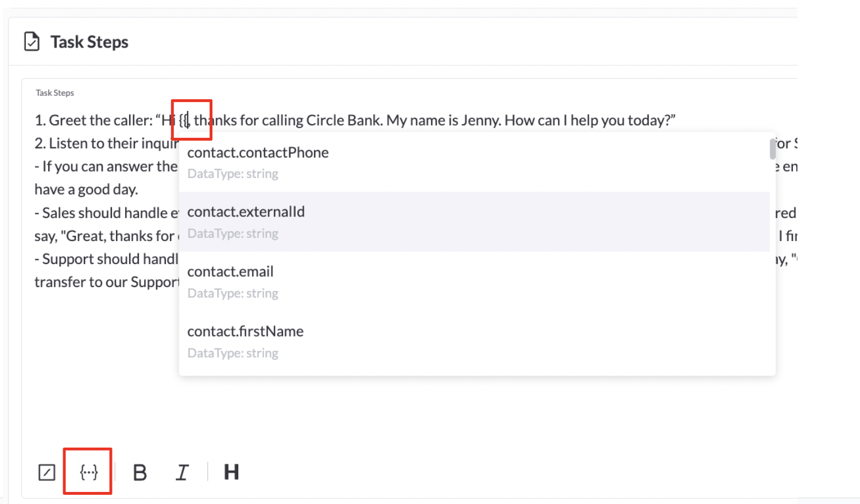
Task: Click the 'Support should handl' text line
Action: tap(106, 259)
